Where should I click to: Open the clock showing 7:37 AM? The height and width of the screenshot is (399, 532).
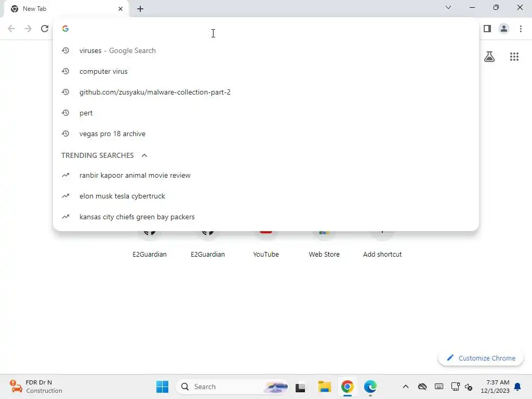coord(495,387)
